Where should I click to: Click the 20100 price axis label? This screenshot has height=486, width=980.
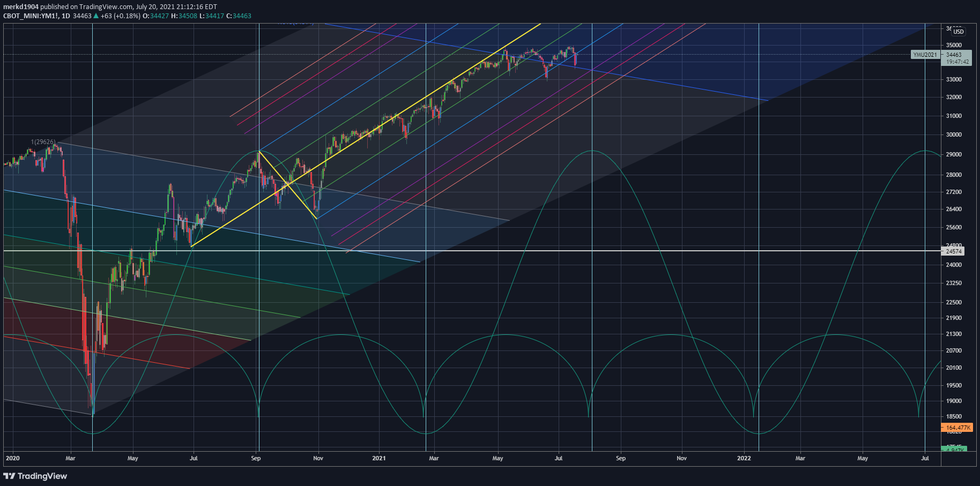[954, 368]
